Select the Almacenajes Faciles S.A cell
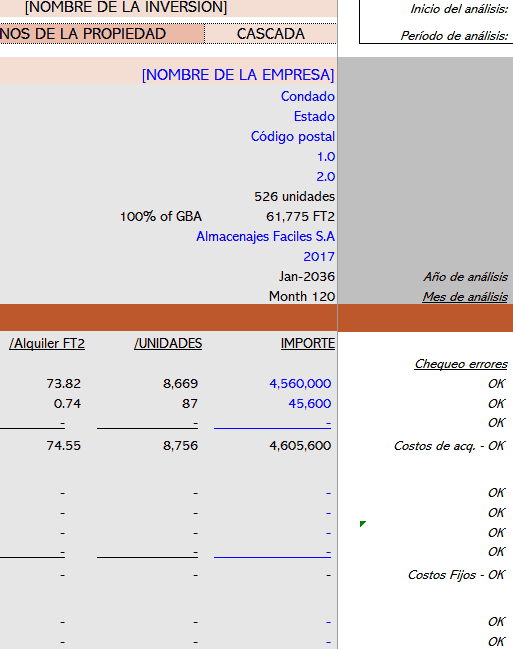513x649 pixels. pos(265,236)
